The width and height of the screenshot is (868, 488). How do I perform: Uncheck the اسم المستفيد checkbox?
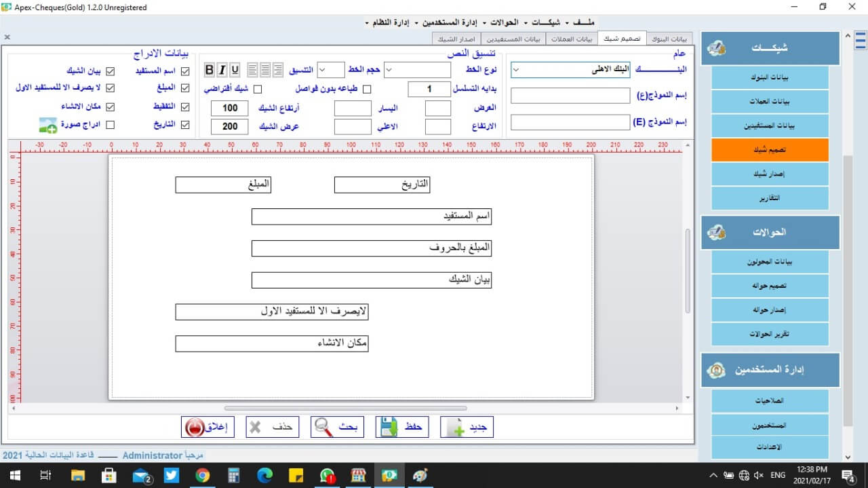click(185, 71)
